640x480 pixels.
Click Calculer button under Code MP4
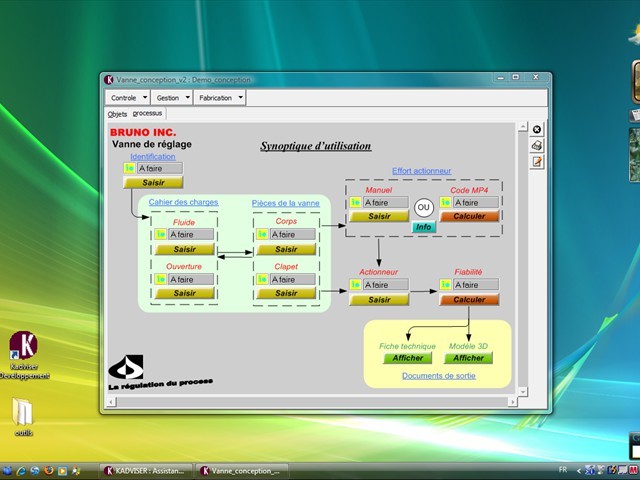469,216
